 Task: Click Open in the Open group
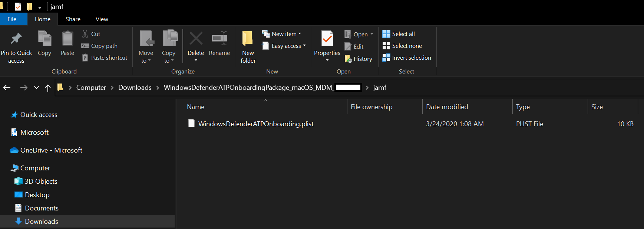point(356,34)
